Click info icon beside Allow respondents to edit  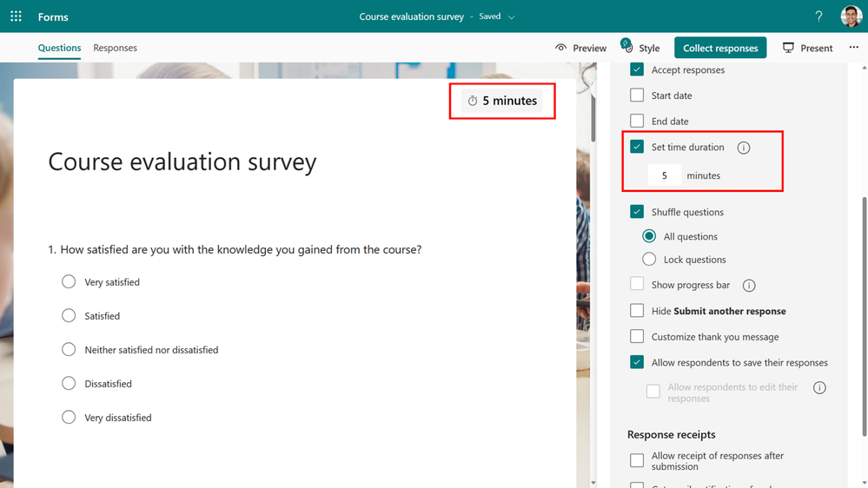819,388
